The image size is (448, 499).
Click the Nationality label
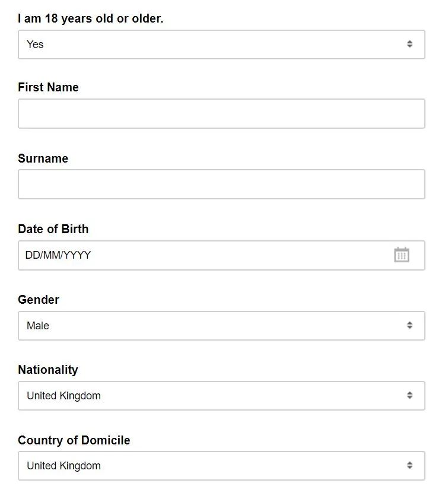point(48,370)
